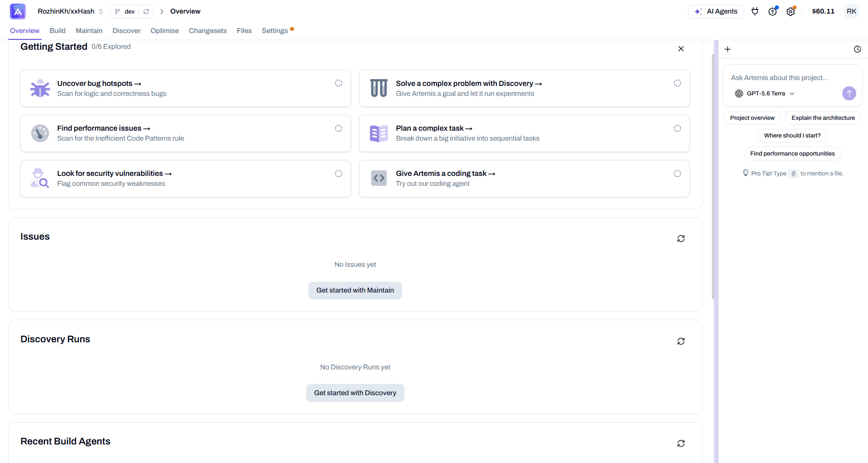The width and height of the screenshot is (868, 463).
Task: Click the No Issues yet message
Action: (355, 265)
